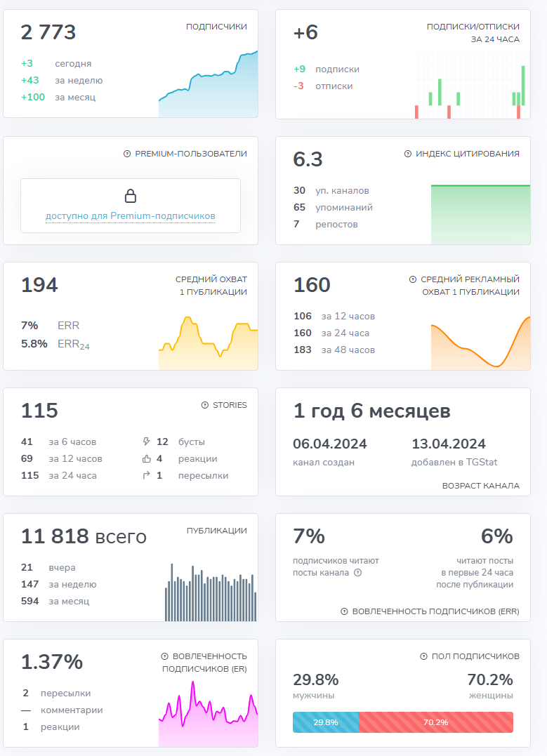This screenshot has width=547, height=756.
Task: Click the lock icon in Premium card
Action: [130, 196]
